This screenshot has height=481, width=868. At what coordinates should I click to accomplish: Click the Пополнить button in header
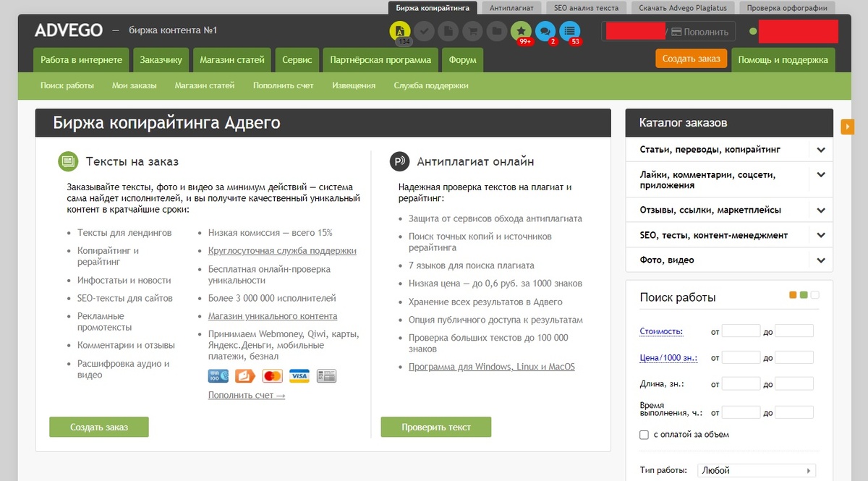(699, 32)
